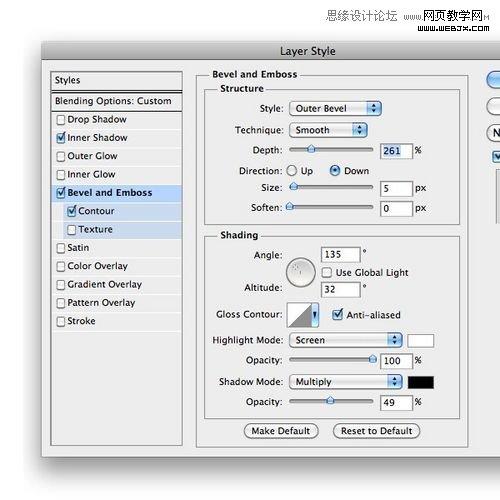Enable the Color Overlay checkbox
This screenshot has height=500, width=500.
pyautogui.click(x=61, y=266)
